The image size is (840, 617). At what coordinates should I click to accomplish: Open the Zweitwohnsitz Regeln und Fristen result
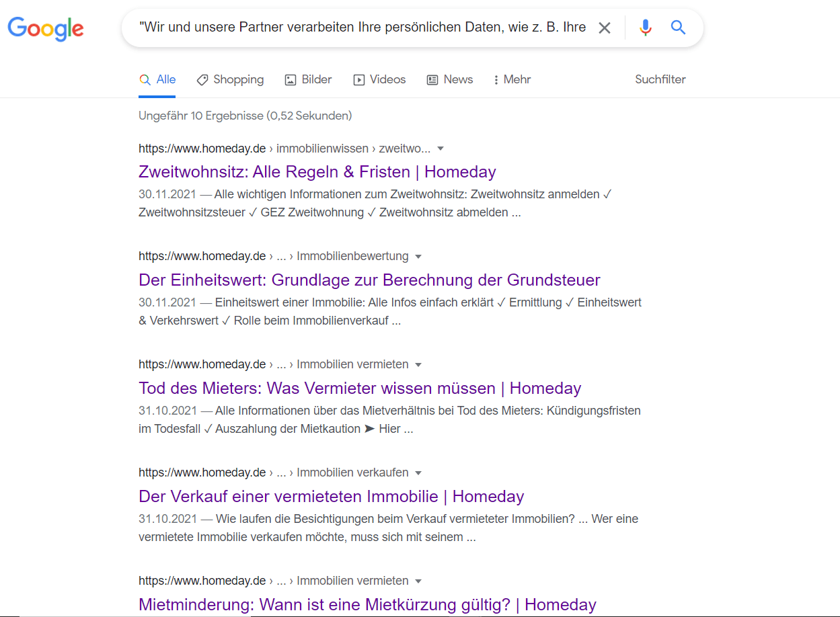coord(317,172)
